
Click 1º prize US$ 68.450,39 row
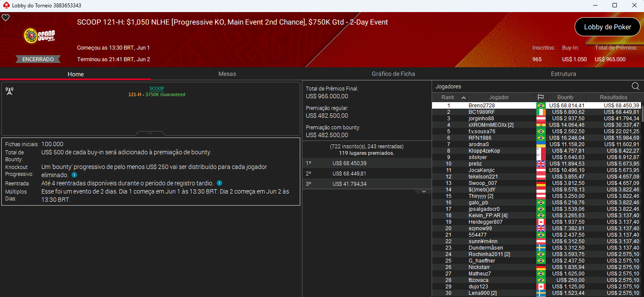pyautogui.click(x=367, y=163)
